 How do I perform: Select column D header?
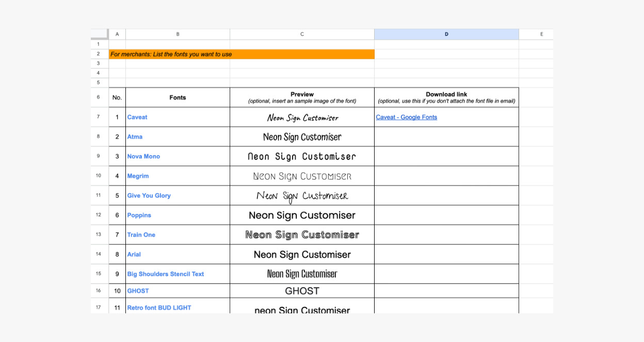[446, 34]
